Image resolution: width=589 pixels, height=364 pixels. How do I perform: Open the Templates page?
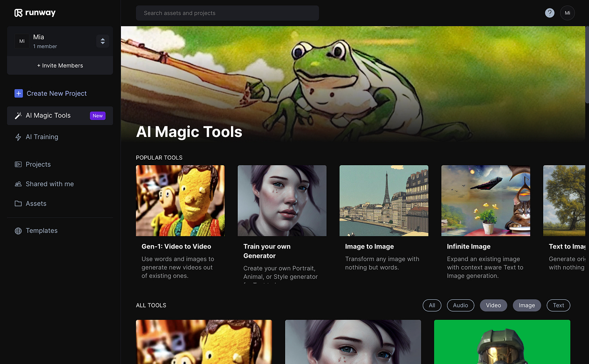click(42, 231)
